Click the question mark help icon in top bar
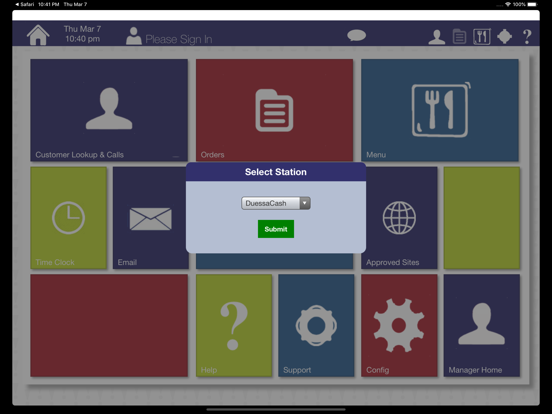Screen dimensions: 552x414 pos(527,37)
